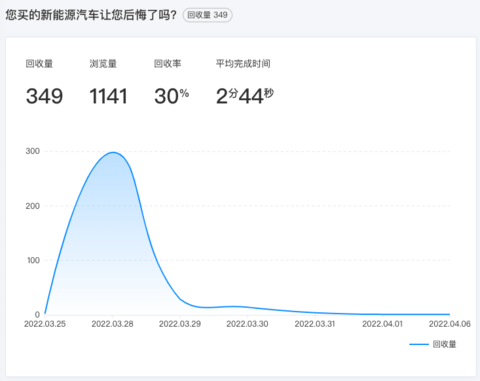Click the 2022.04.01 x-axis date label
480x381 pixels.
[382, 324]
